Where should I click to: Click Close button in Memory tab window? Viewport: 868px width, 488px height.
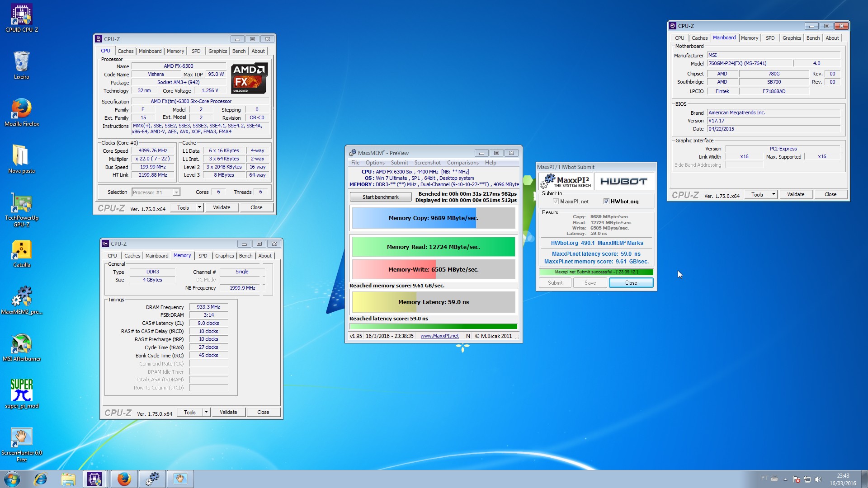tap(263, 412)
